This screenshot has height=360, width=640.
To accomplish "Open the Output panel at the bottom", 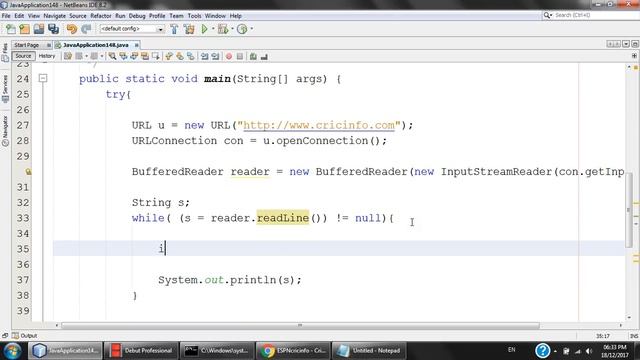I will tap(24, 336).
